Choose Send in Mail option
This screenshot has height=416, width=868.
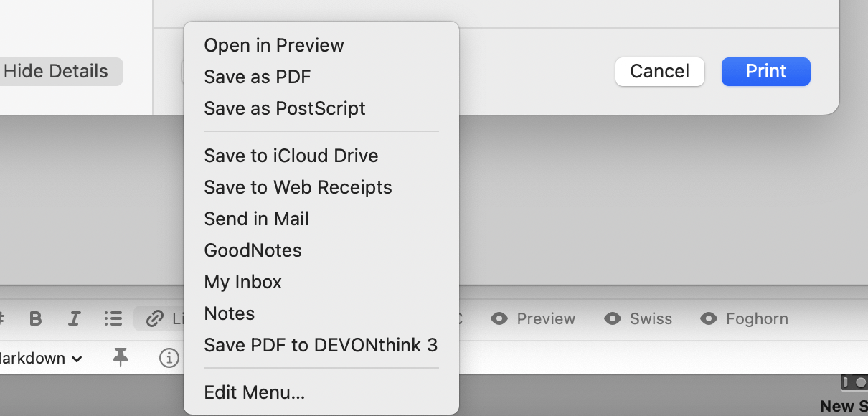(256, 219)
